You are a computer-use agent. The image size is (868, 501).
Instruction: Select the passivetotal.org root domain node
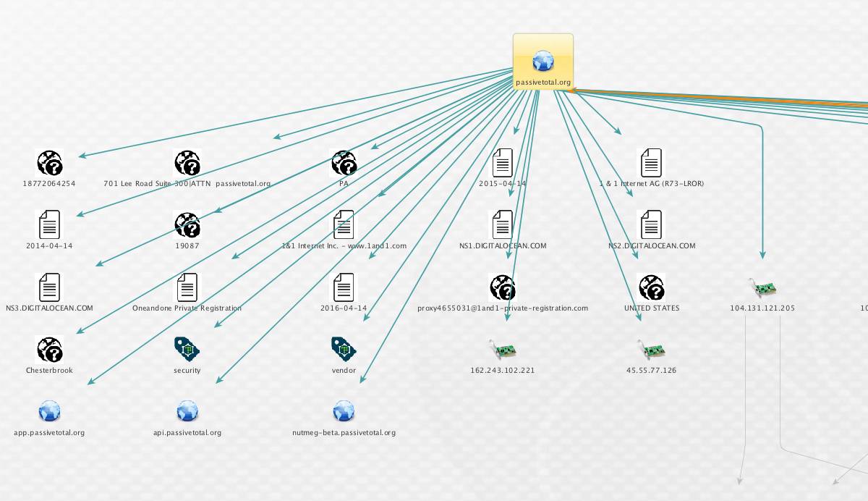tap(543, 63)
